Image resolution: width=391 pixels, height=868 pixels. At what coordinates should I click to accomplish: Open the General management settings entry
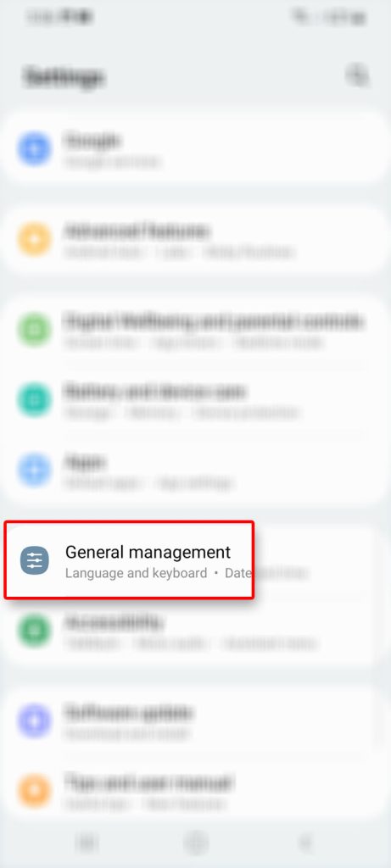tap(129, 559)
